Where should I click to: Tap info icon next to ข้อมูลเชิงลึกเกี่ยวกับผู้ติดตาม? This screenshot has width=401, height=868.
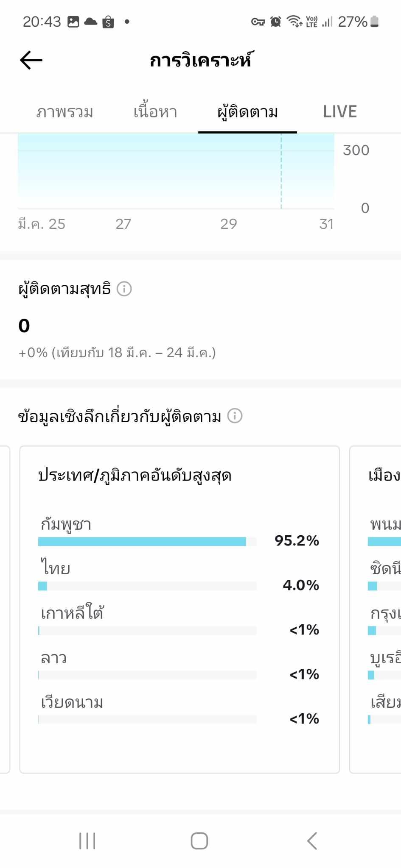(x=235, y=416)
